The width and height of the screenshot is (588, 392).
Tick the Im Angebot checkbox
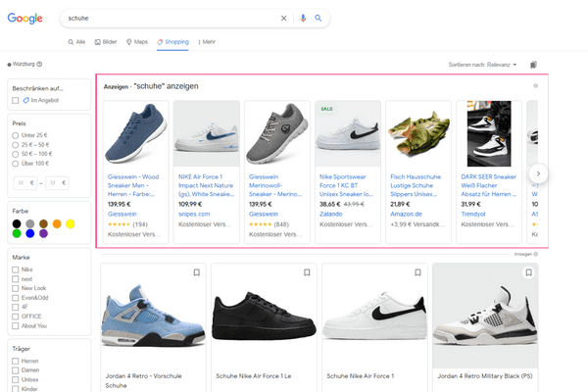[x=16, y=101]
